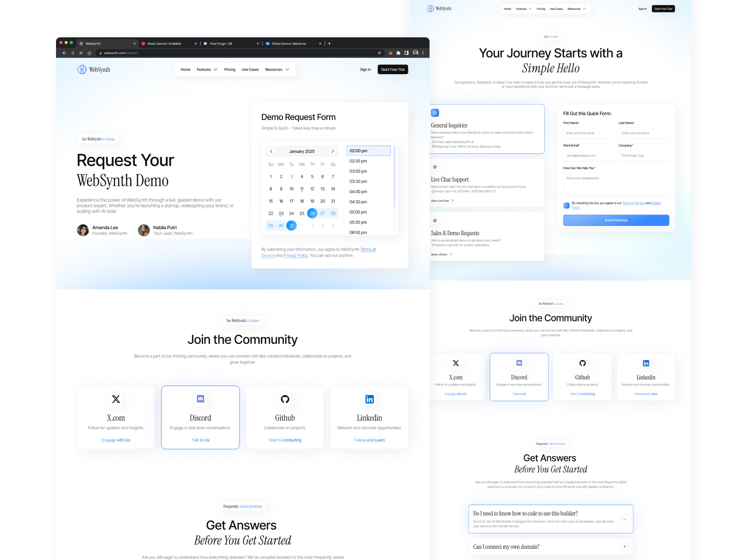Select the 02:00 pm time slot
Image resolution: width=747 pixels, height=560 pixels.
pos(368,151)
